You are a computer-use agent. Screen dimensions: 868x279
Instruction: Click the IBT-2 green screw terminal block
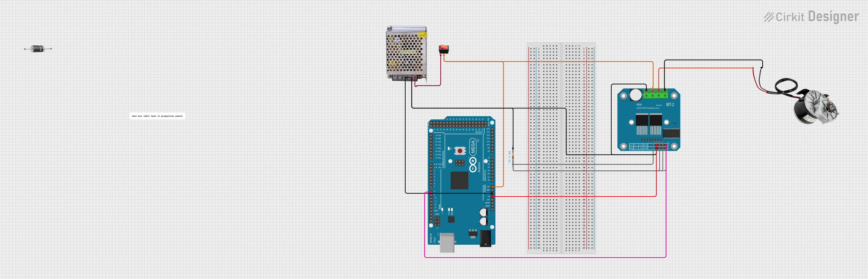pos(655,94)
